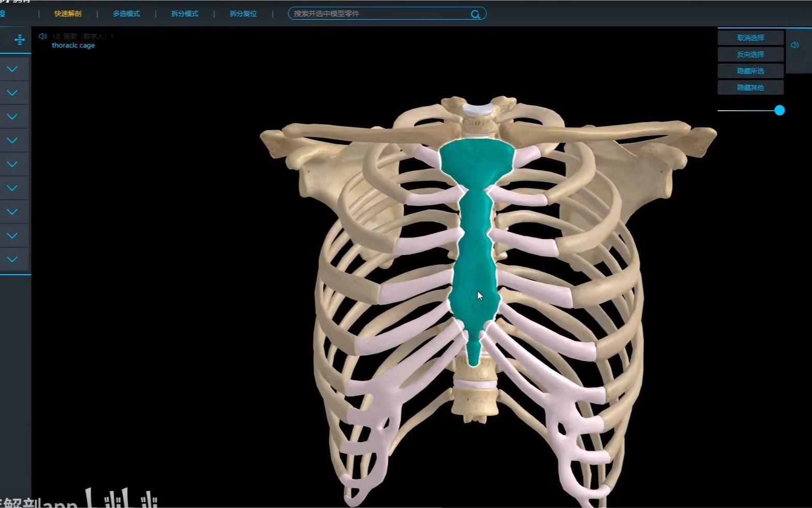Click the thoracic cage label text

click(x=73, y=46)
